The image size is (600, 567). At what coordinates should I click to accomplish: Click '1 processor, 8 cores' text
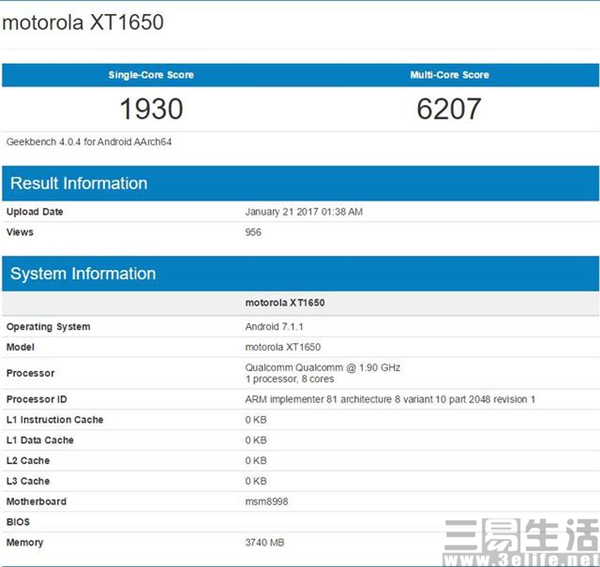pos(290,379)
